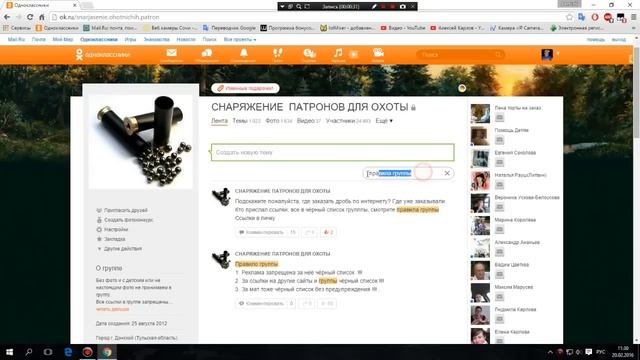Expand the dropdown arrow next to profile avatar

coord(558,53)
